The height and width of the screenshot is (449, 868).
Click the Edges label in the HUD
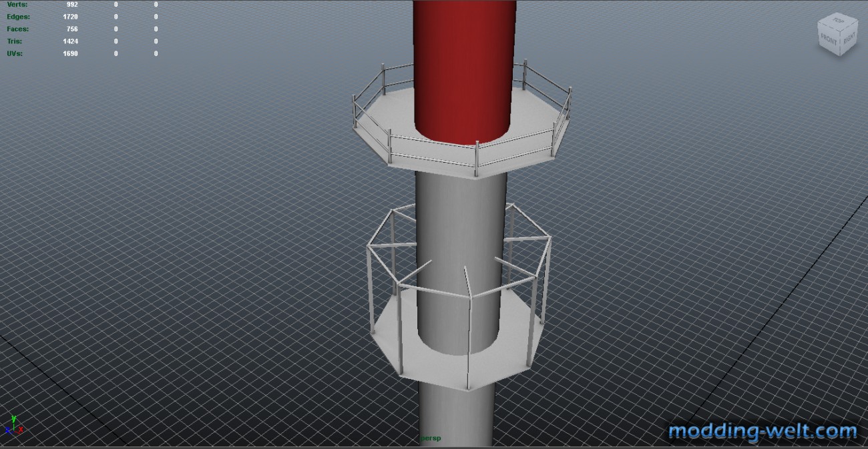[x=18, y=16]
